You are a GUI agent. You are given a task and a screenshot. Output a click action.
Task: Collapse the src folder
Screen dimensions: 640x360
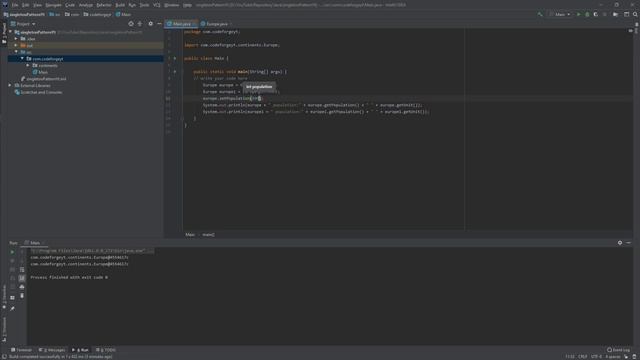point(16,52)
